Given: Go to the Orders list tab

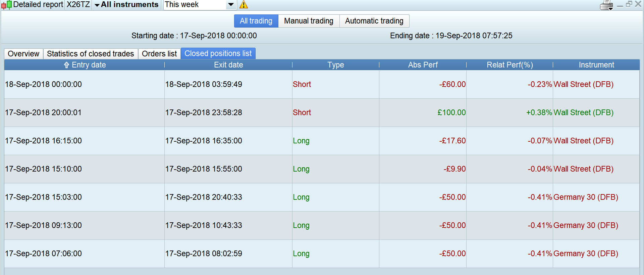Looking at the screenshot, I should click(x=159, y=54).
